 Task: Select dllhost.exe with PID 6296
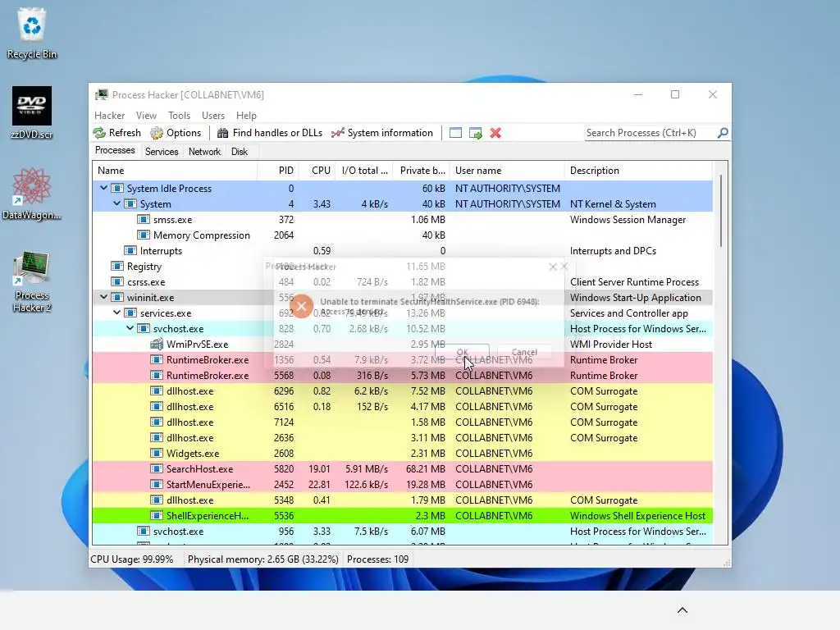click(402, 391)
